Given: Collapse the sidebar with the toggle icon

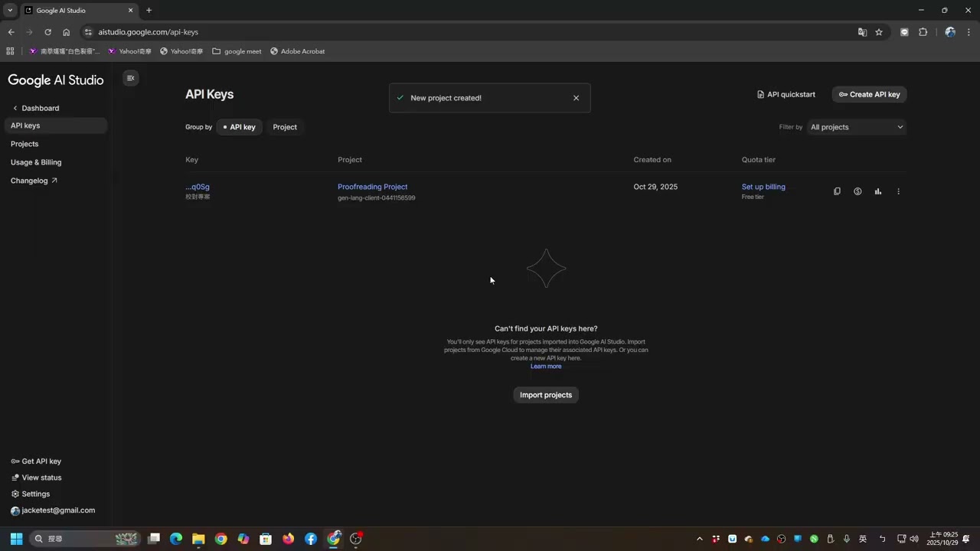Looking at the screenshot, I should coord(130,78).
